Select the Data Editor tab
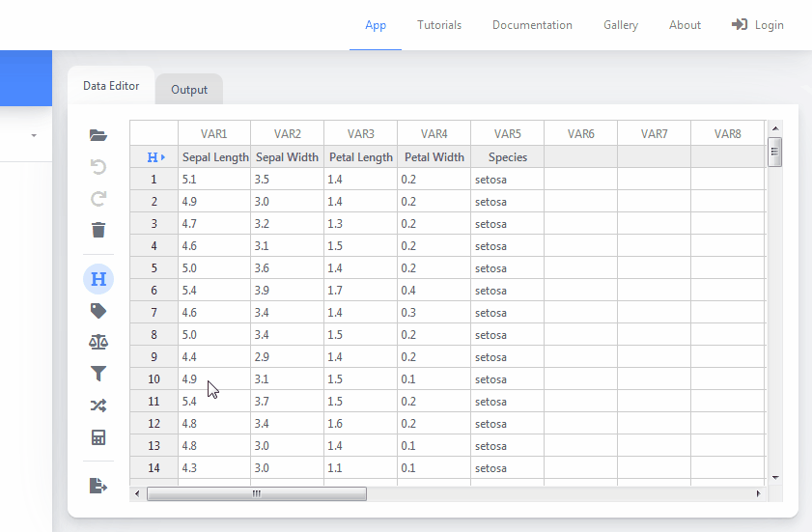 tap(111, 86)
